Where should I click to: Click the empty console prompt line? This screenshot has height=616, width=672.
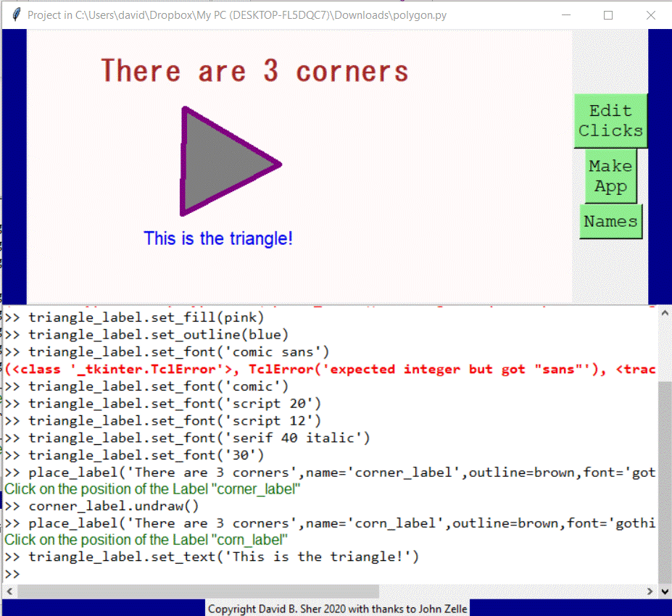tap(330, 573)
